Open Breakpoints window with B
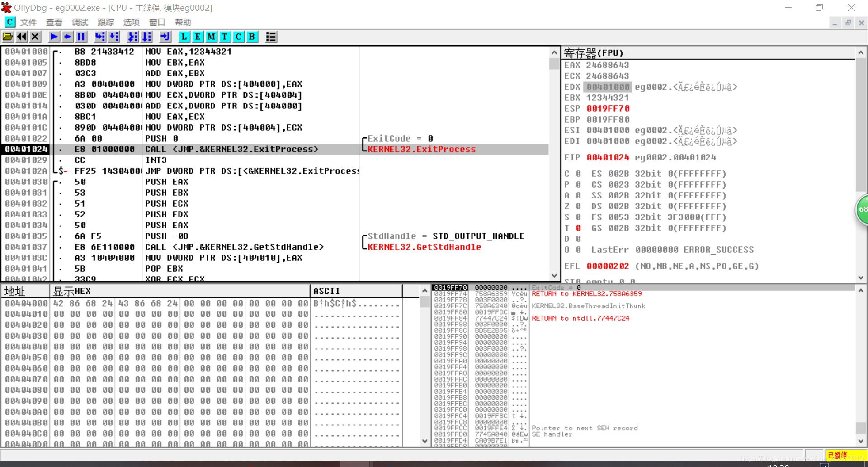Viewport: 868px width, 467px height. click(252, 37)
